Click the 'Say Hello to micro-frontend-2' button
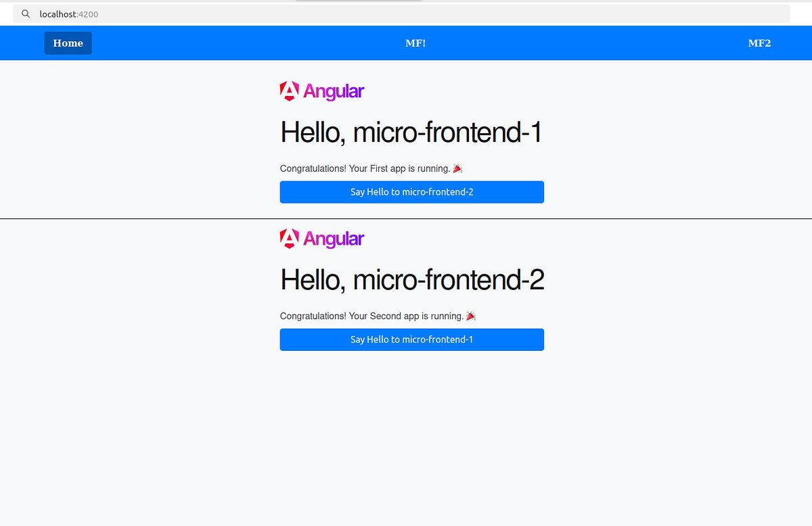This screenshot has height=526, width=812. pos(411,192)
